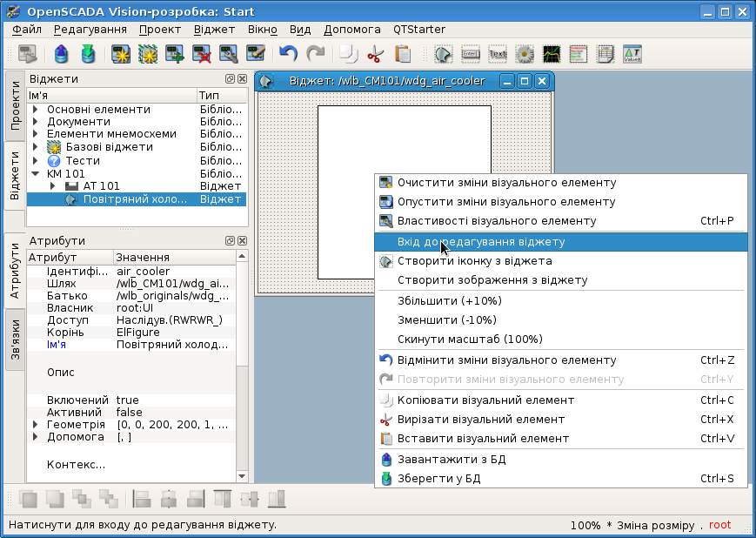756x538 pixels.
Task: Choose Вхід до редагування віджету menu entry
Action: [481, 241]
